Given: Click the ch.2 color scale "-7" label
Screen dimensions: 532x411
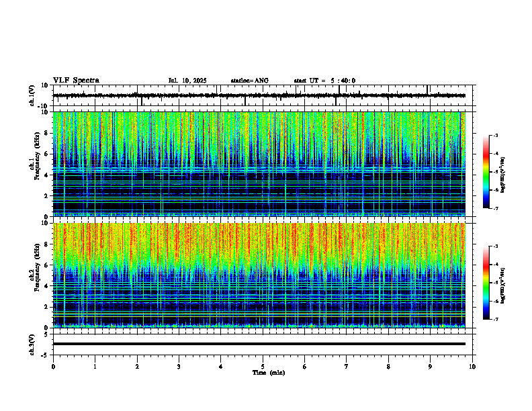Looking at the screenshot, I should [x=496, y=319].
